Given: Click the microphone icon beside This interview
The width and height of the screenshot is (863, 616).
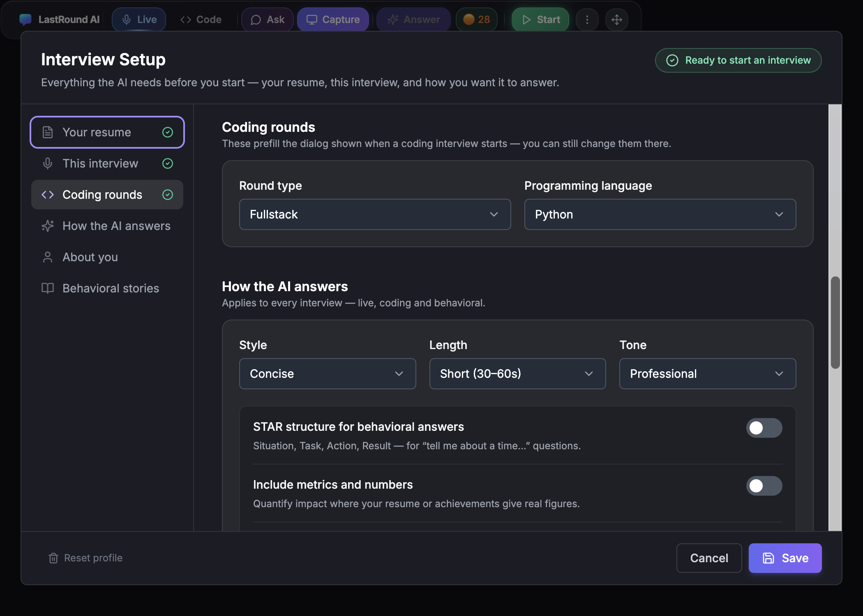Looking at the screenshot, I should [48, 163].
